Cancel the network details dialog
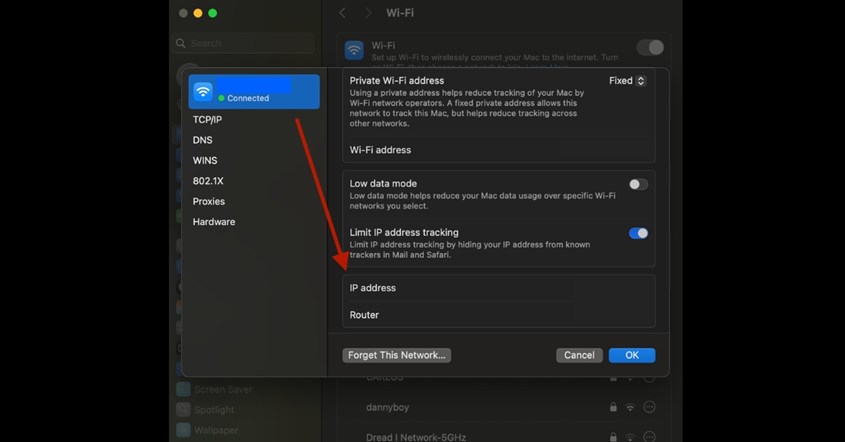The image size is (845, 442). coord(579,355)
